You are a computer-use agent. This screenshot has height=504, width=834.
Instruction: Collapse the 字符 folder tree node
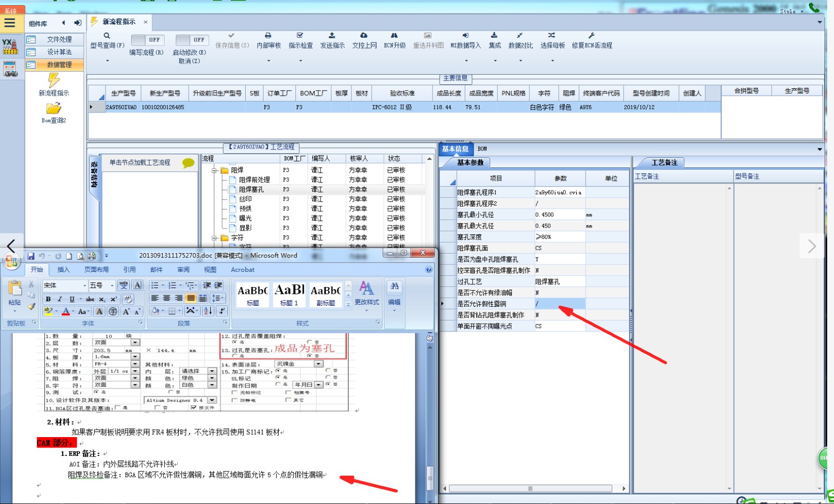point(214,238)
